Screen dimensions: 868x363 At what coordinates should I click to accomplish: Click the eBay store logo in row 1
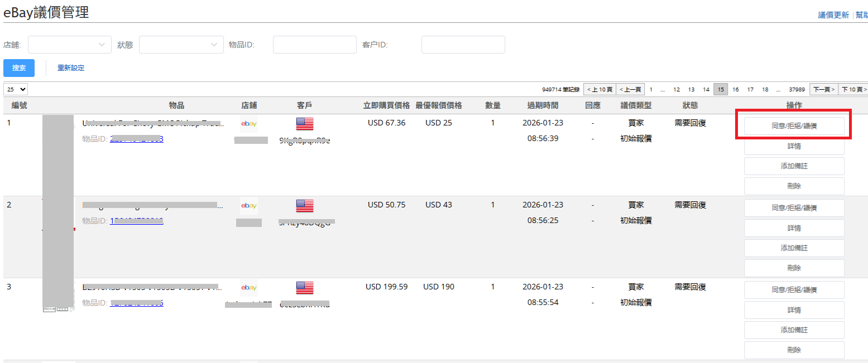[249, 123]
